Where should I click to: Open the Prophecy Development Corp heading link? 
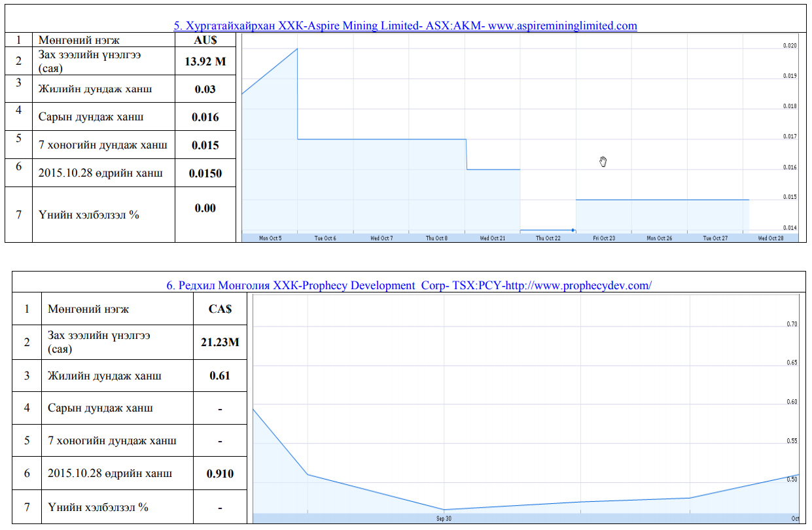coord(408,285)
